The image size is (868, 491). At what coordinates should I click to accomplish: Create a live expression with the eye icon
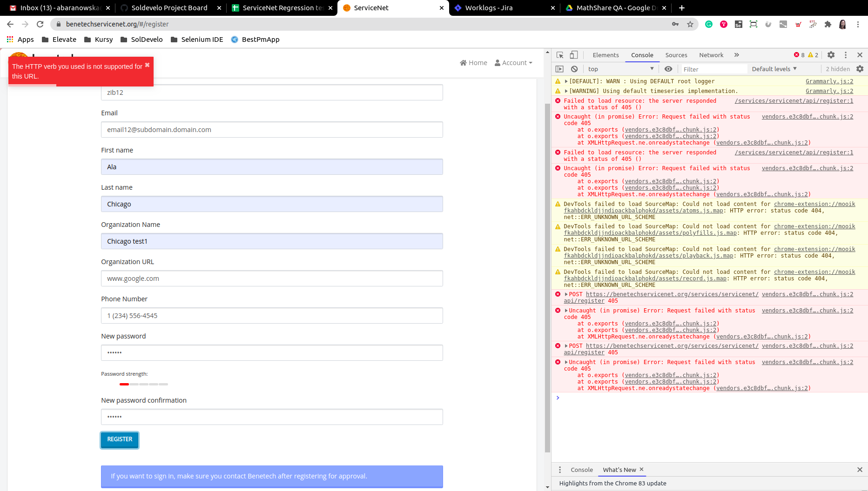pyautogui.click(x=669, y=68)
